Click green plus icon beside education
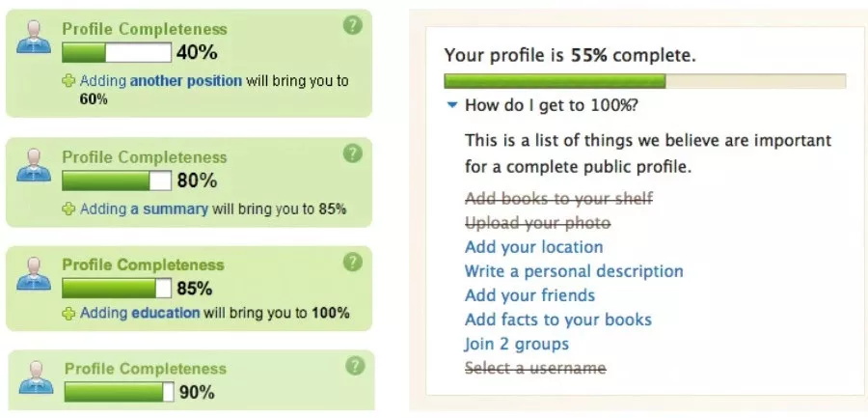The height and width of the screenshot is (418, 868). tap(68, 313)
